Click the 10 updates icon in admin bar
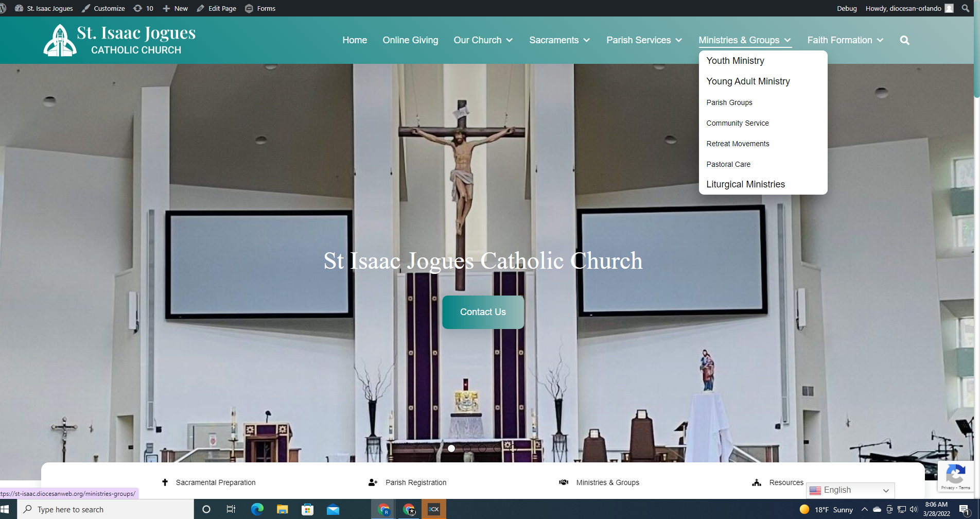Screen dimensions: 980x519 pyautogui.click(x=144, y=8)
